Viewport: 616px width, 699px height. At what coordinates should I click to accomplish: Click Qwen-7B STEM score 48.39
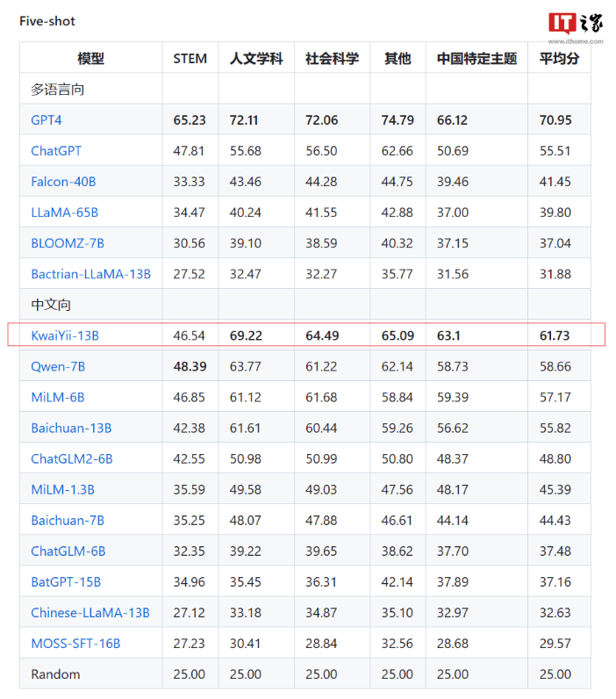[190, 366]
